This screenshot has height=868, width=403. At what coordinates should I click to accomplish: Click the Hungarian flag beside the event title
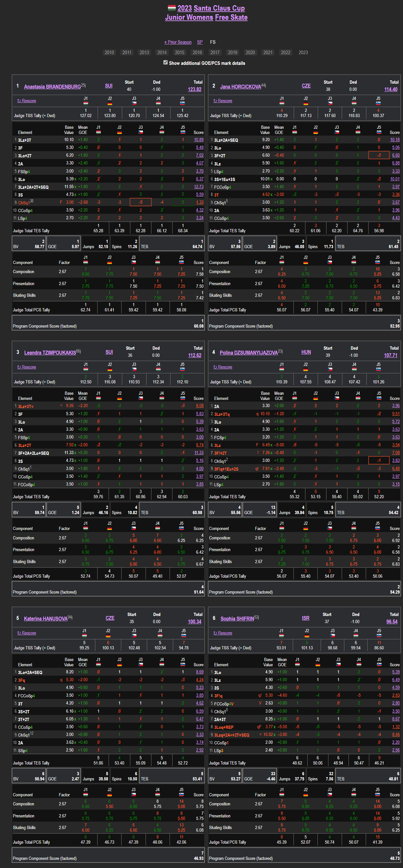[172, 8]
